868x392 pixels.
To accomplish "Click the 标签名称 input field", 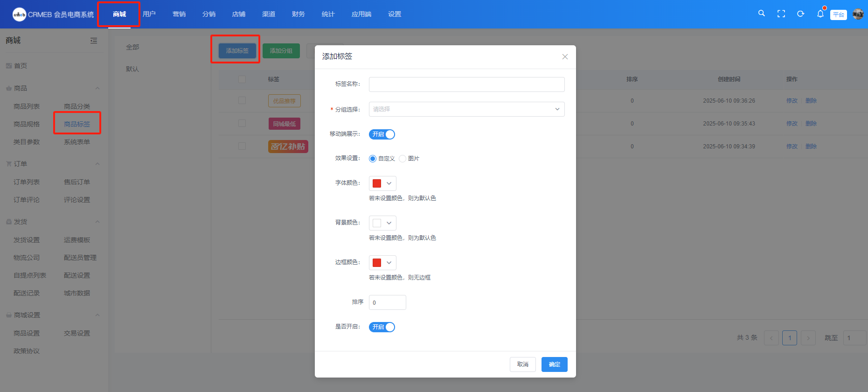I will click(466, 84).
